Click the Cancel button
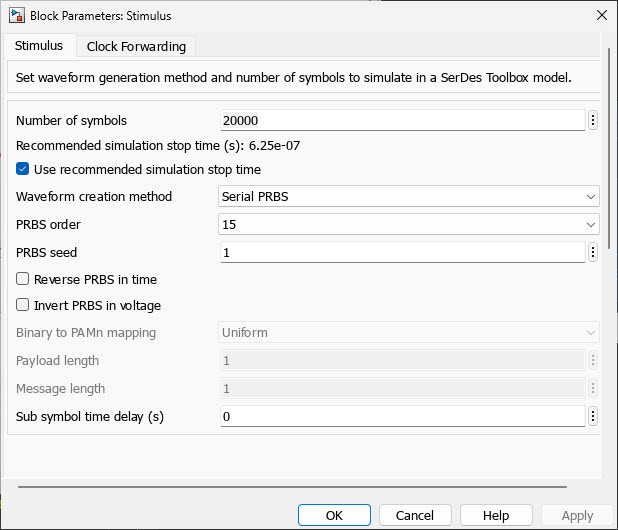This screenshot has width=618, height=530. pos(414,515)
